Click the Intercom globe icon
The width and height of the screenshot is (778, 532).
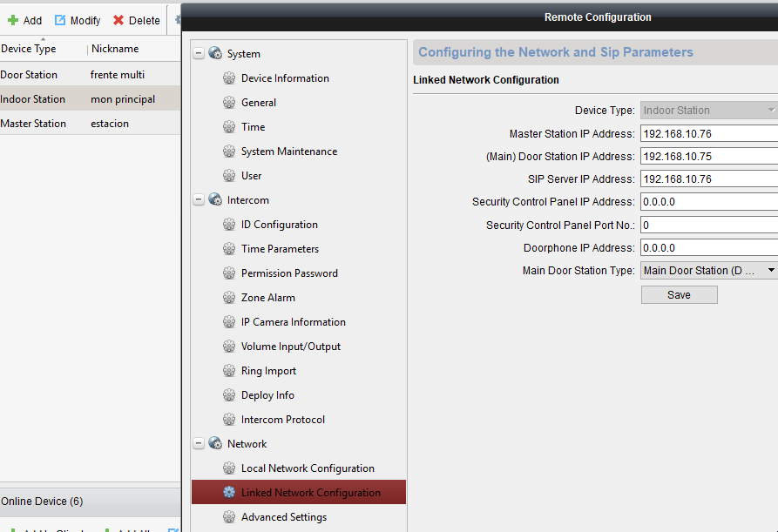[x=215, y=199]
